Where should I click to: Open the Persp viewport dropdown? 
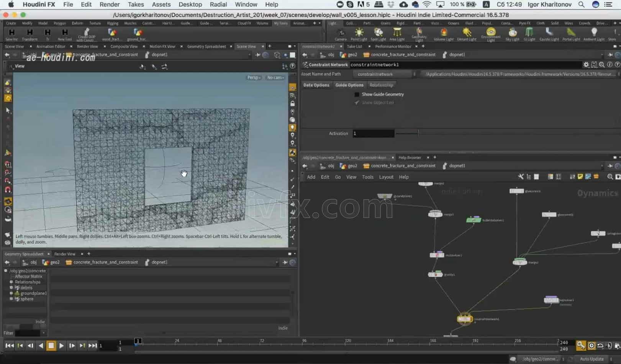254,77
